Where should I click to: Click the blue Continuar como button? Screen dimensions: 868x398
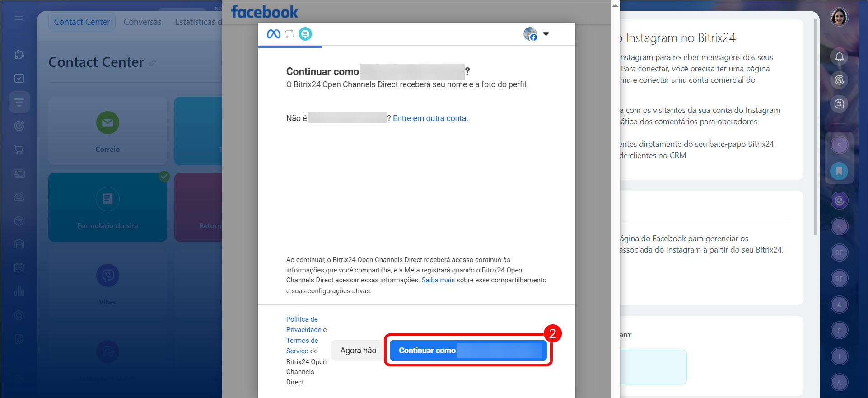click(468, 351)
